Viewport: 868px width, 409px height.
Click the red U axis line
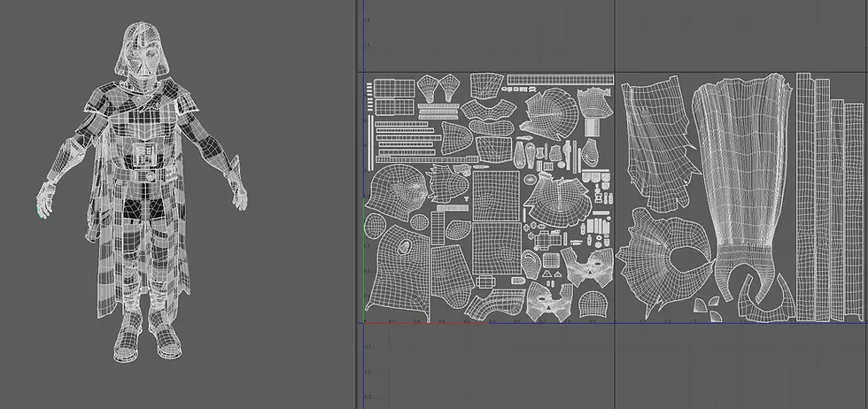pyautogui.click(x=426, y=323)
